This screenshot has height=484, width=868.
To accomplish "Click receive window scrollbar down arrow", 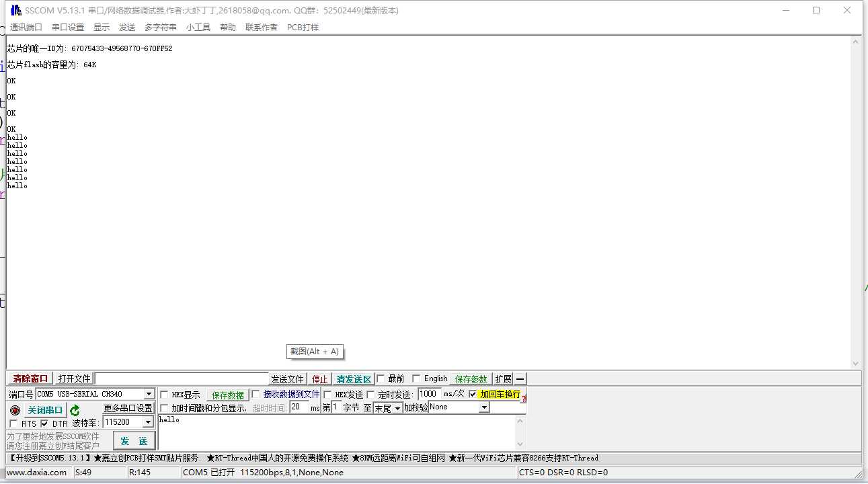I will (855, 363).
